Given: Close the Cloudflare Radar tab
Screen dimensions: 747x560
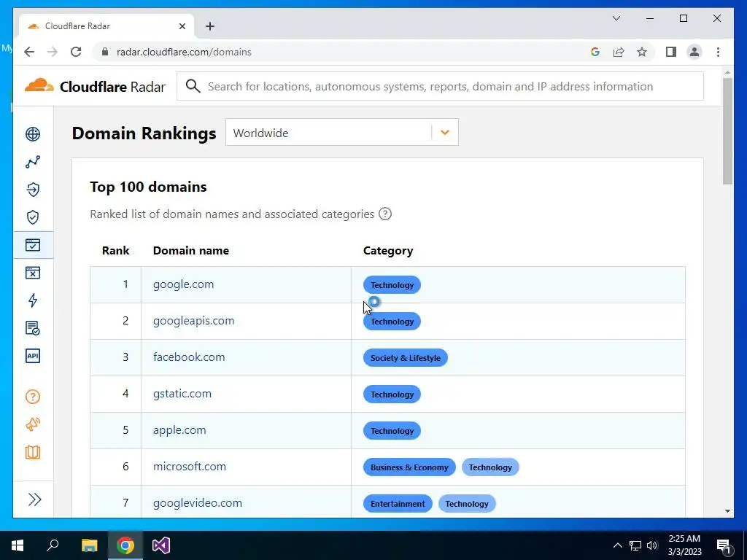Looking at the screenshot, I should [x=182, y=26].
